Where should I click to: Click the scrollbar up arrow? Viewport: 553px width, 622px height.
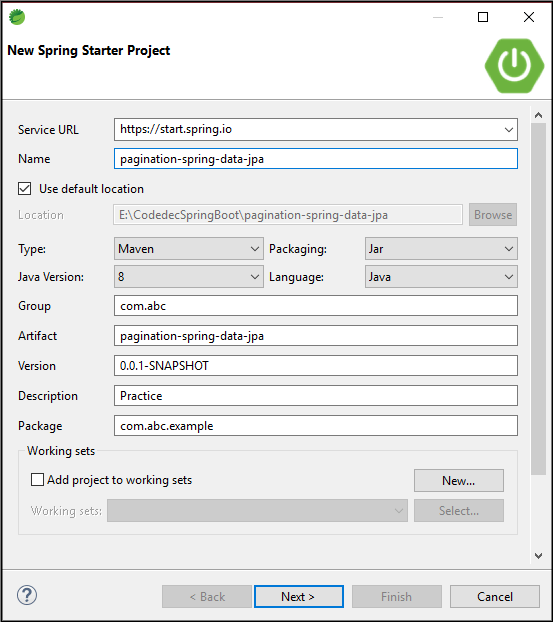[x=538, y=115]
